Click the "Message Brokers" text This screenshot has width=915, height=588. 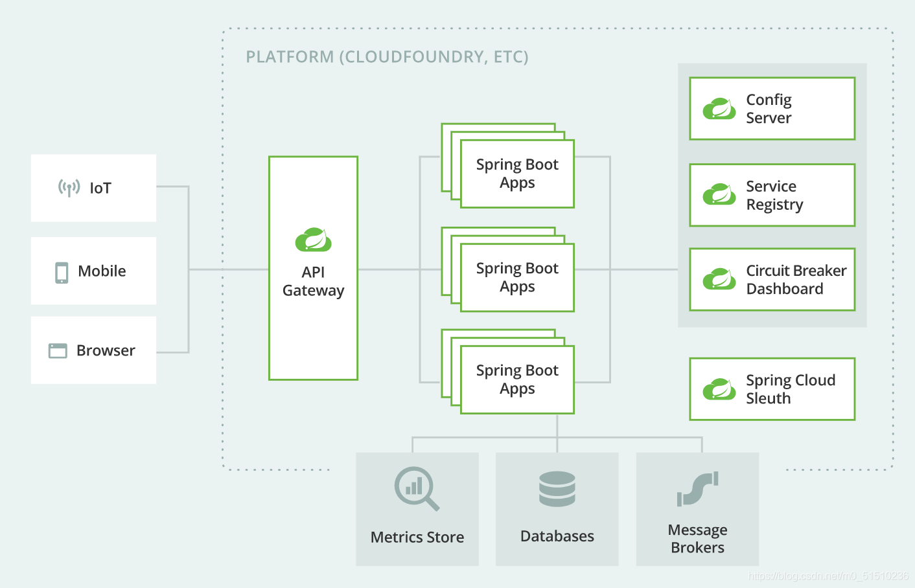(x=698, y=539)
